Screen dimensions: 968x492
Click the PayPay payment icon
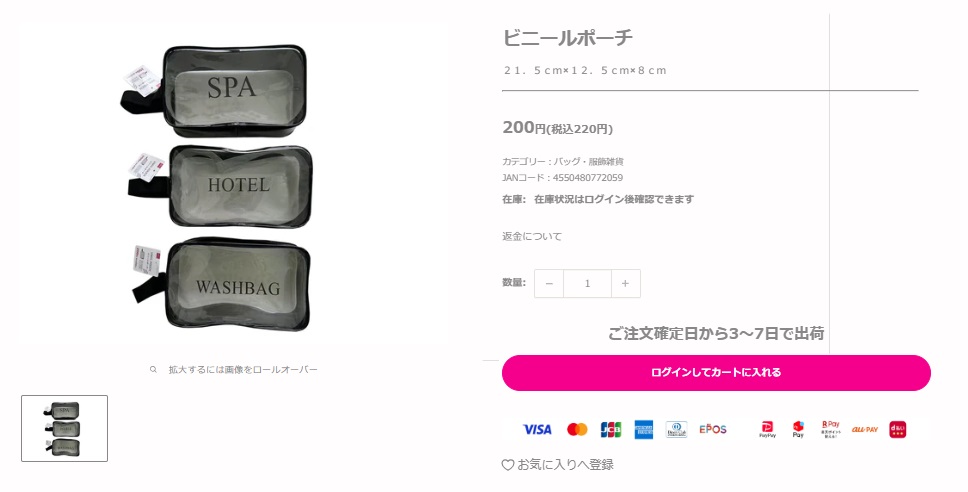click(x=767, y=429)
